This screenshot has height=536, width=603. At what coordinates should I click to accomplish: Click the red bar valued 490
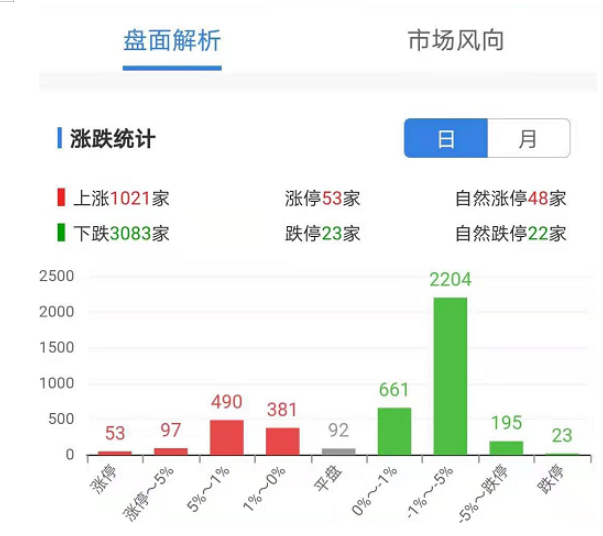(227, 438)
